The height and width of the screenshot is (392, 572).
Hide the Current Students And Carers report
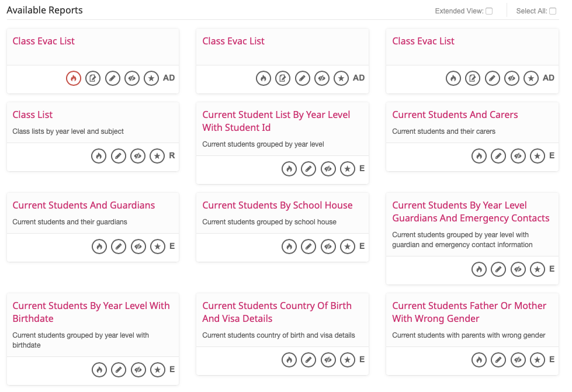point(518,156)
